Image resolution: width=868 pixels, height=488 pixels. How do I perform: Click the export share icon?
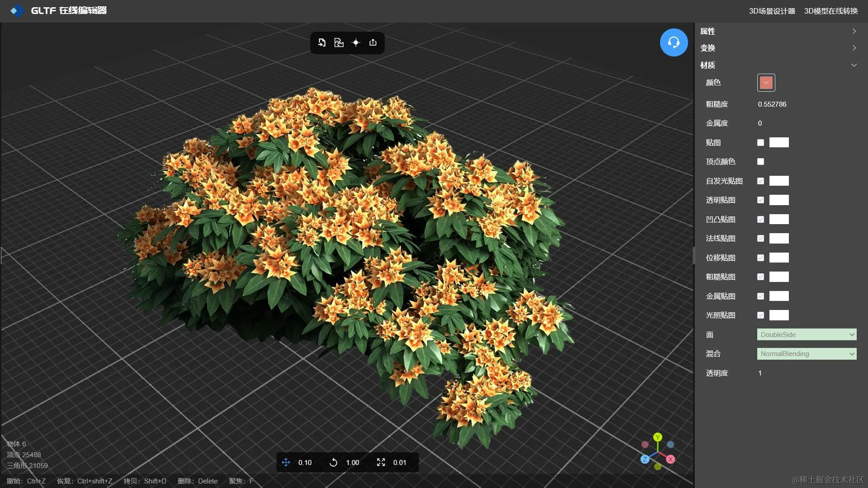click(x=373, y=42)
